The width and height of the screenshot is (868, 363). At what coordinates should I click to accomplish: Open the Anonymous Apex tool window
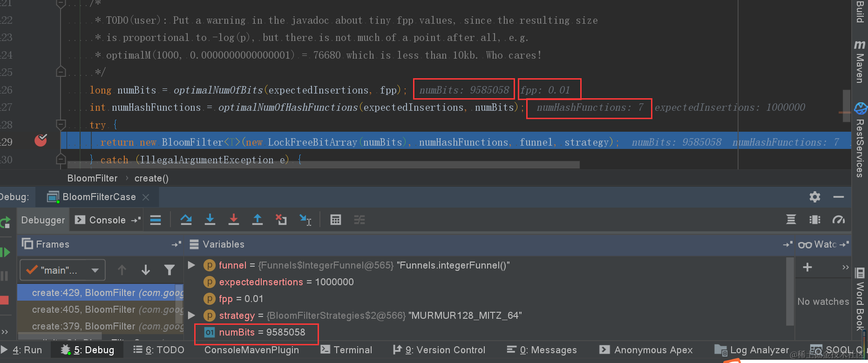pos(646,350)
